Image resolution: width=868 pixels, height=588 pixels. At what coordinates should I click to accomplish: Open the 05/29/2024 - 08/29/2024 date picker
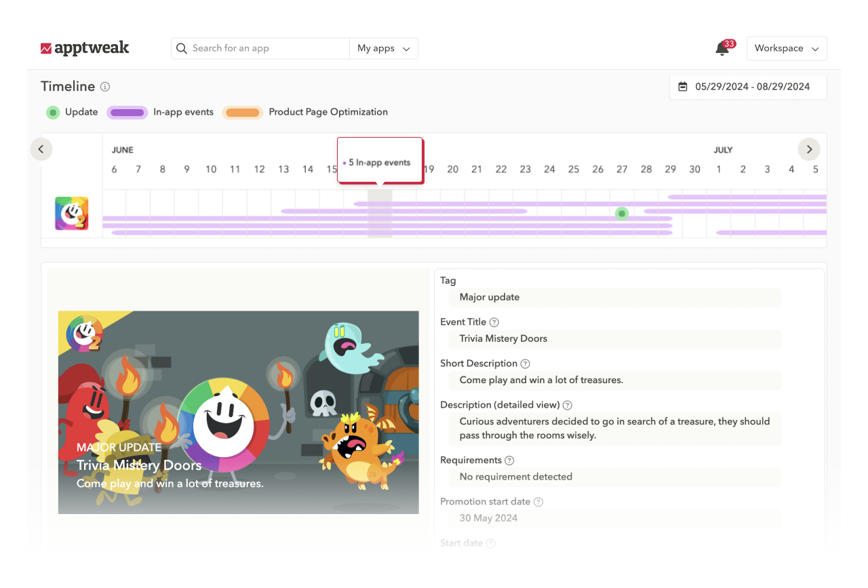(x=748, y=87)
